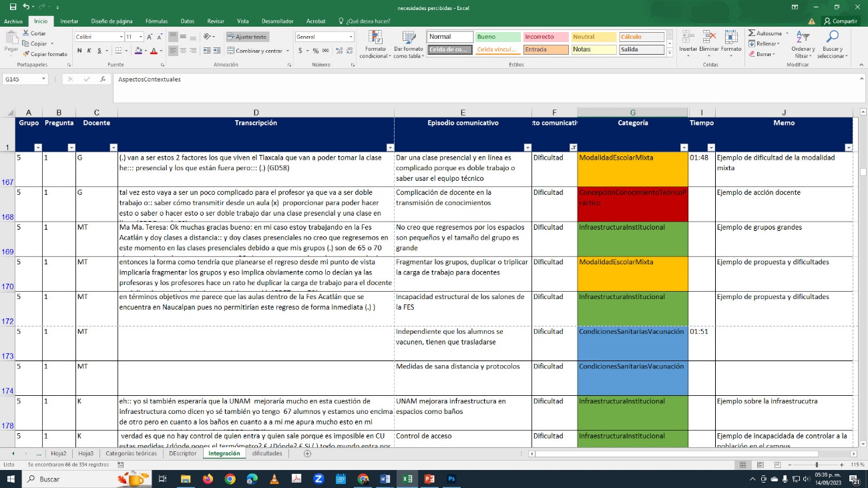Viewport: 868px width, 488px height.
Task: Click the Eliminar cells icon
Action: (709, 37)
